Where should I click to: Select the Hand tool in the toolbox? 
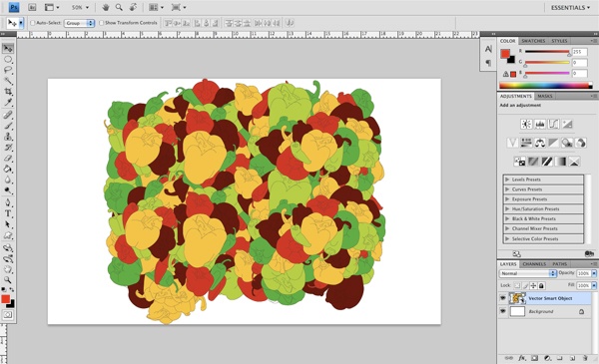click(x=8, y=269)
